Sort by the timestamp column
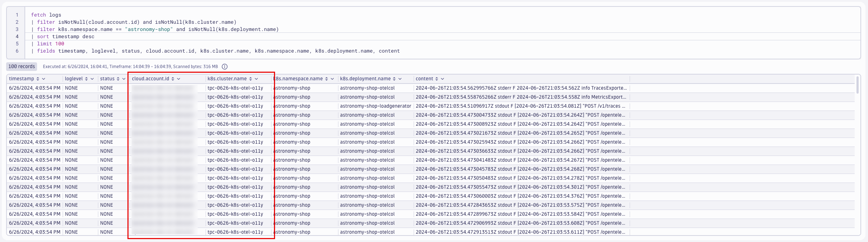The image size is (868, 242). [38, 79]
